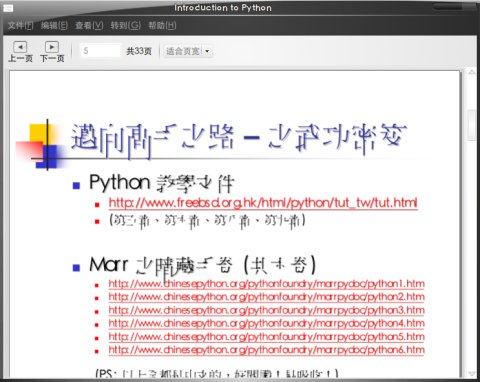Open the marrpydoc python2.htm link

(x=266, y=297)
